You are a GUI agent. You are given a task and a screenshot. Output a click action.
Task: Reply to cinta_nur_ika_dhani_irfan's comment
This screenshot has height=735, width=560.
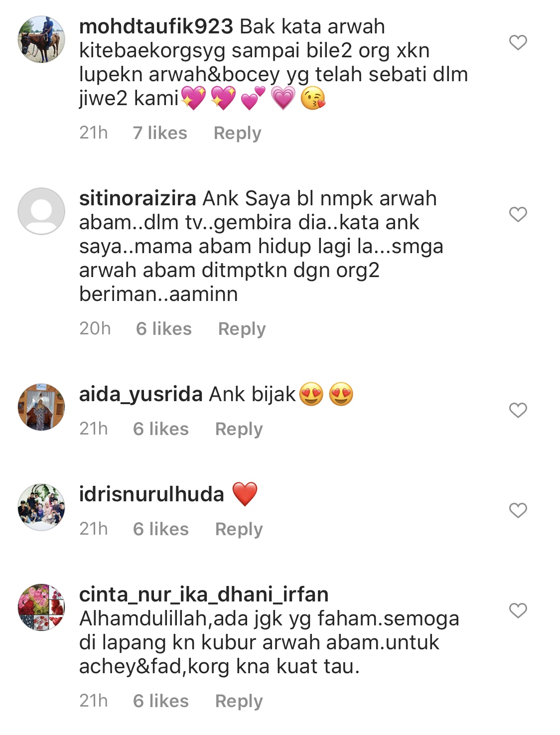tap(239, 701)
